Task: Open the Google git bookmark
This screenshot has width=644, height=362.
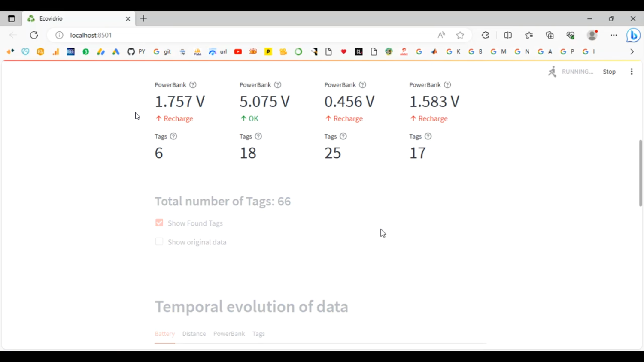Action: pos(162,52)
